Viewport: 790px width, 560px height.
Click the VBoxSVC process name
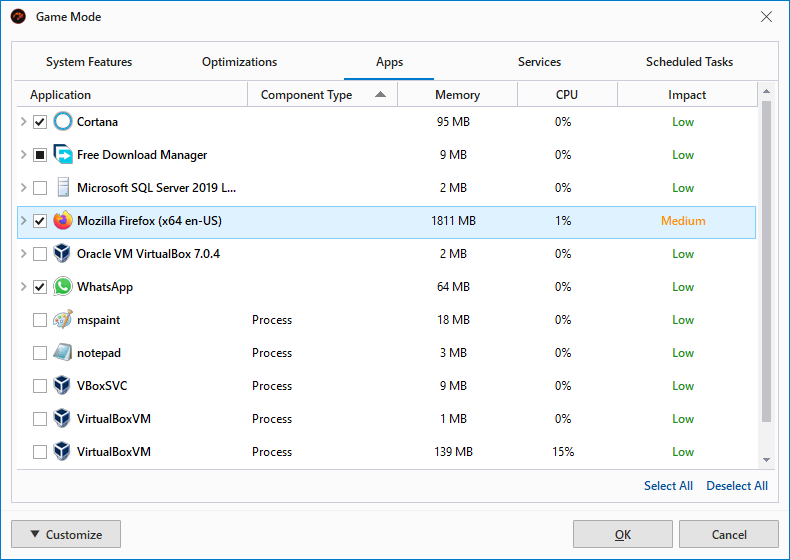click(x=102, y=386)
